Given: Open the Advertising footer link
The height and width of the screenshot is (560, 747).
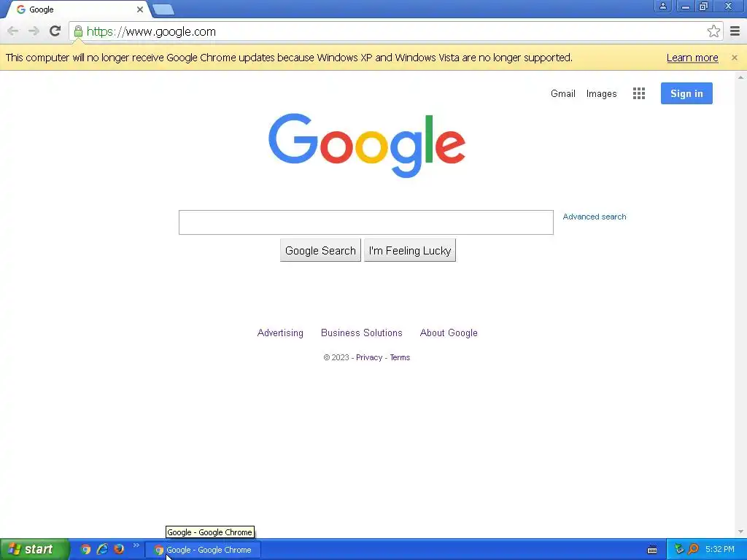Looking at the screenshot, I should coord(280,332).
